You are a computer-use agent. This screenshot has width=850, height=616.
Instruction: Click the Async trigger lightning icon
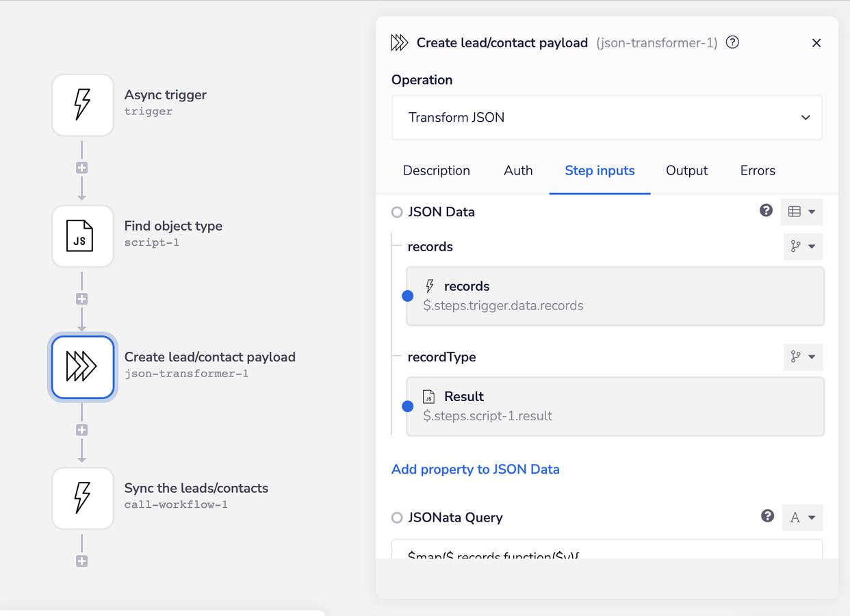tap(82, 105)
